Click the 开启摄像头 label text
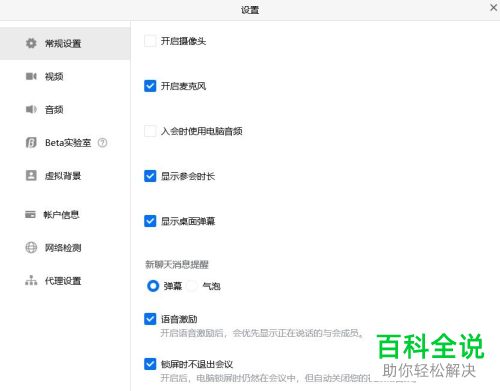Viewport: 500px width, 391px height. pos(183,41)
